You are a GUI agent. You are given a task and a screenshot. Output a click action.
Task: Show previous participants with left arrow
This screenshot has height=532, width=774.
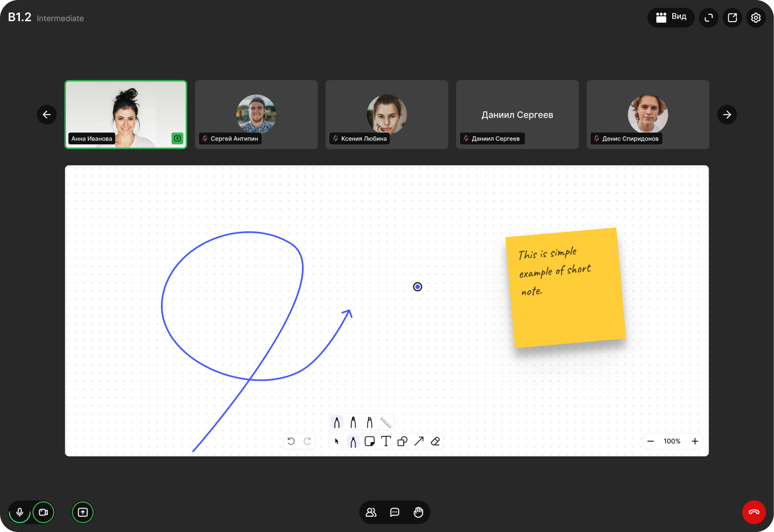[47, 115]
